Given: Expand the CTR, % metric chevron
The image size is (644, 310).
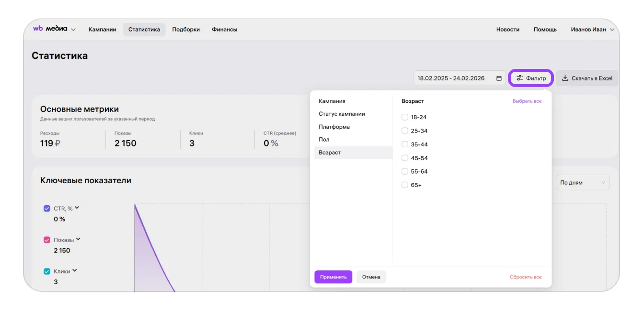Looking at the screenshot, I should coord(77,208).
